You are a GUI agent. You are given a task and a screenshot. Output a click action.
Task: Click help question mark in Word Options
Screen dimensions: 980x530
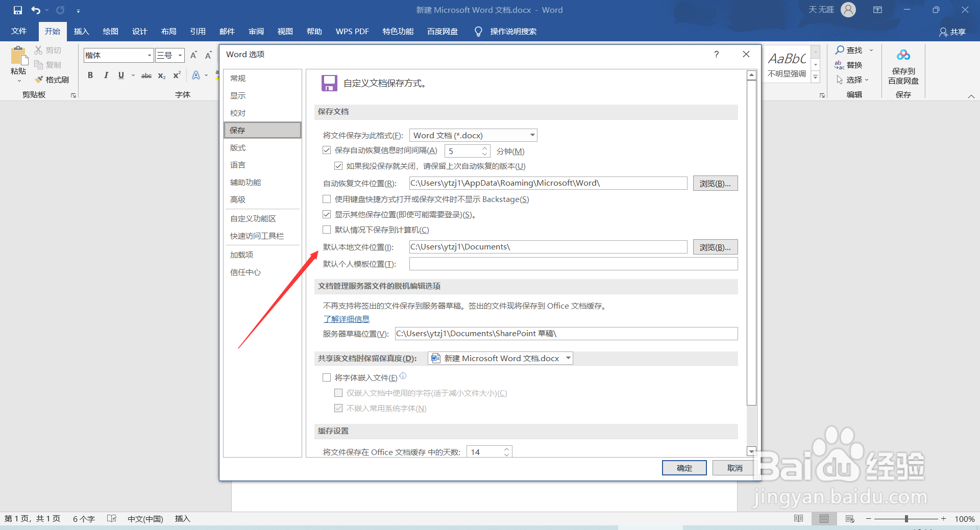[717, 54]
